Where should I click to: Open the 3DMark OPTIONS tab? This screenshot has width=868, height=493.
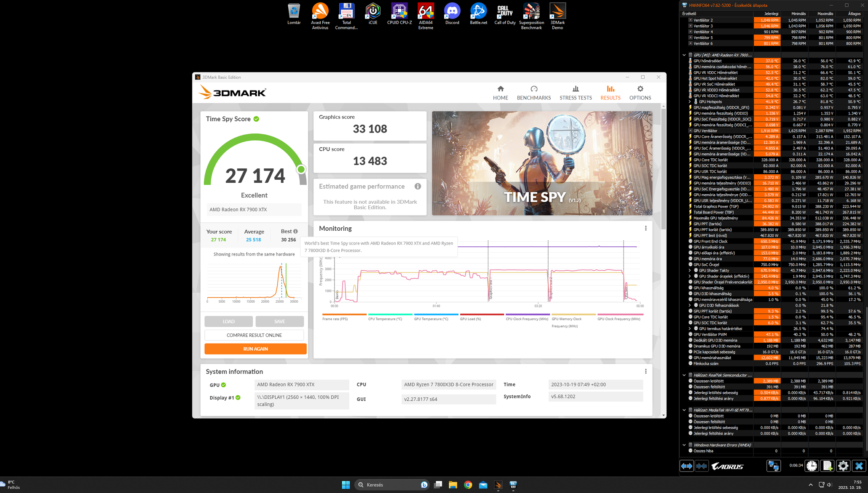point(640,93)
